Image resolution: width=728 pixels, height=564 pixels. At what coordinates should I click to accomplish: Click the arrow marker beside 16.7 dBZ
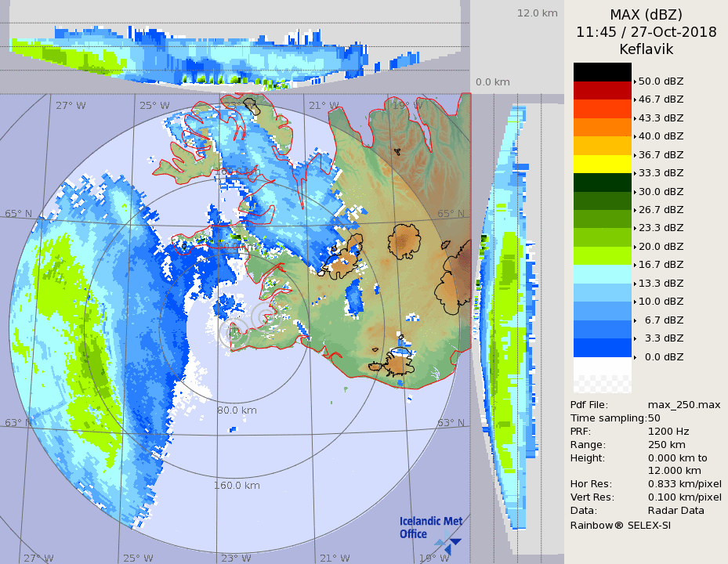635,265
